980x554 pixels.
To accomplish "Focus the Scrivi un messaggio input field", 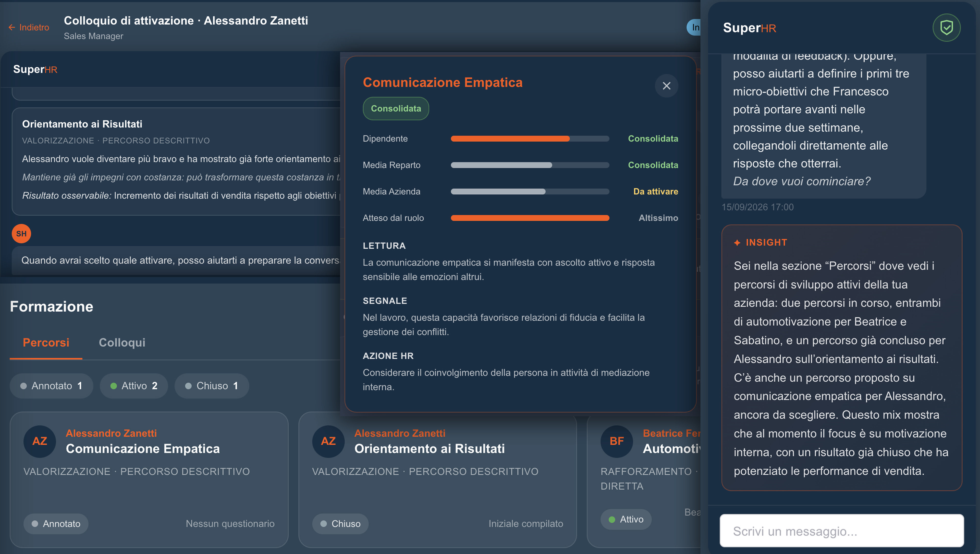I will (x=842, y=531).
